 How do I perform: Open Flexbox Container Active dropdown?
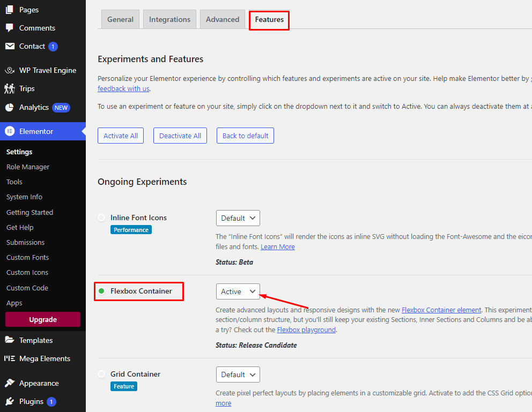[x=238, y=291]
